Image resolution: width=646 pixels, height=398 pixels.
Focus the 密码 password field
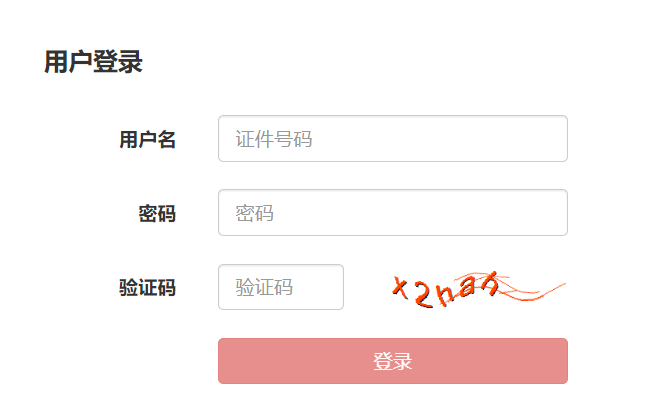pyautogui.click(x=393, y=213)
